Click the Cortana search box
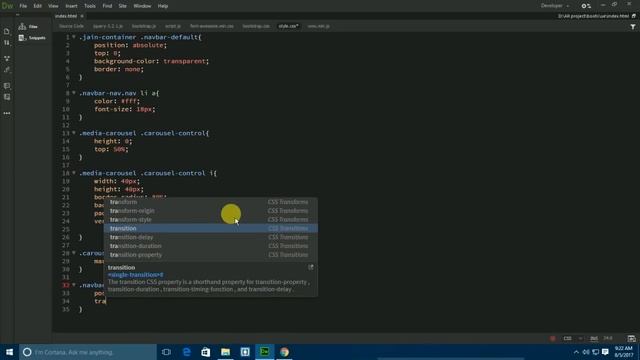Image resolution: width=640 pixels, height=360 pixels. tap(88, 352)
